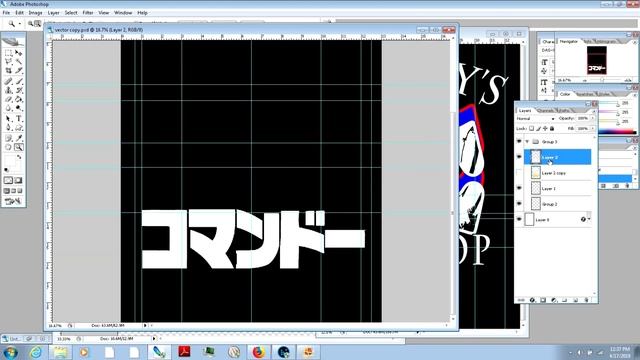This screenshot has width=640, height=360.
Task: Collapse the Group 3 folder
Action: tap(527, 142)
